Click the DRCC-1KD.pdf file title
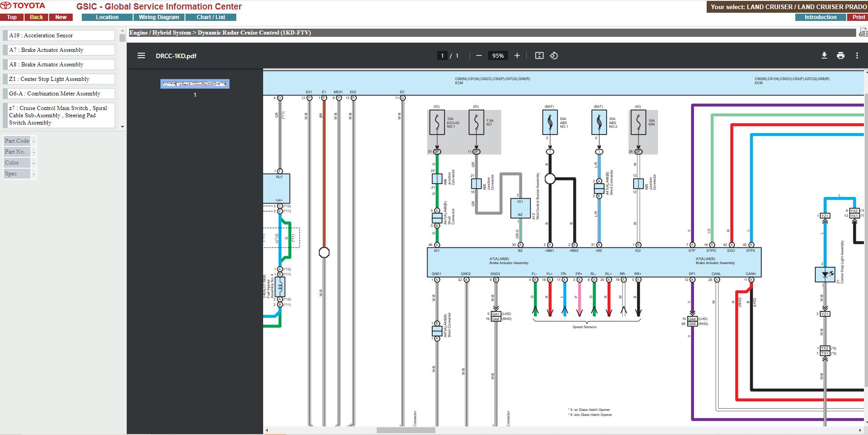 176,56
